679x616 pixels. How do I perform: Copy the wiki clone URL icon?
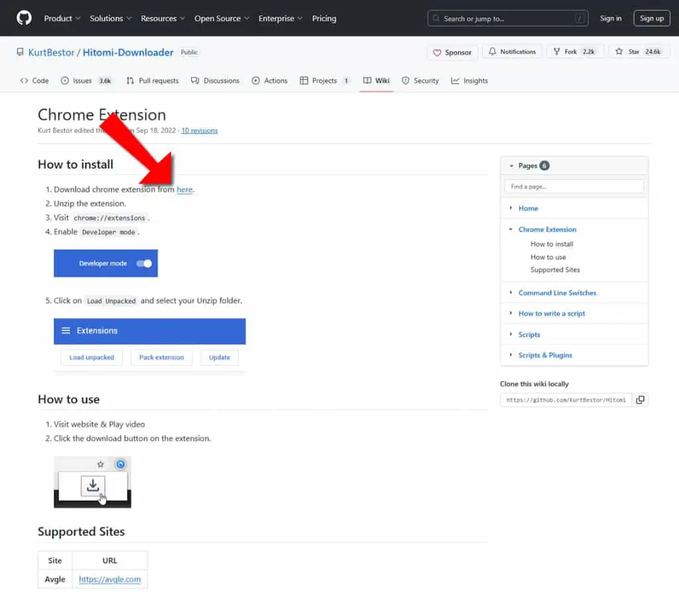click(640, 400)
